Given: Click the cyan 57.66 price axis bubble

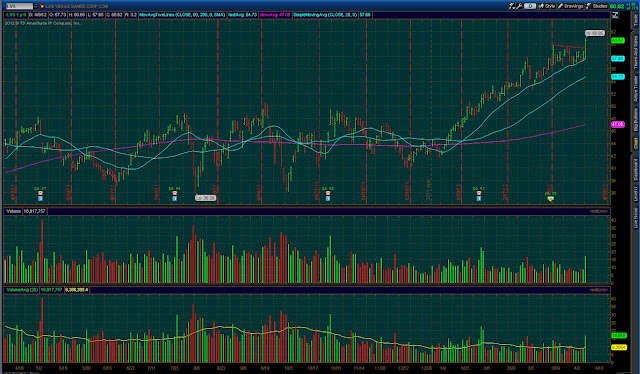Looking at the screenshot, I should [x=618, y=58].
